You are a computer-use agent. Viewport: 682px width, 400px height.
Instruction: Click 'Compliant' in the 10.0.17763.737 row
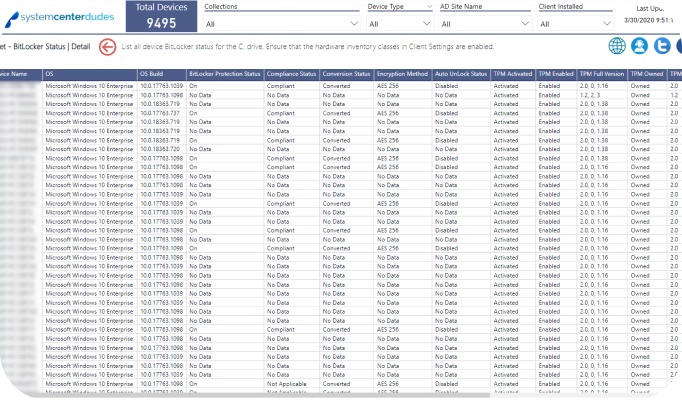281,113
